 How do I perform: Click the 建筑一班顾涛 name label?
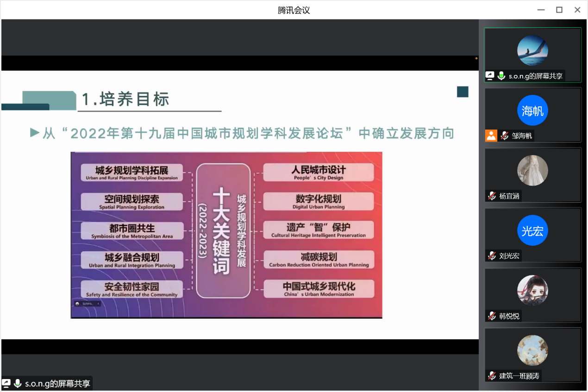pyautogui.click(x=519, y=376)
